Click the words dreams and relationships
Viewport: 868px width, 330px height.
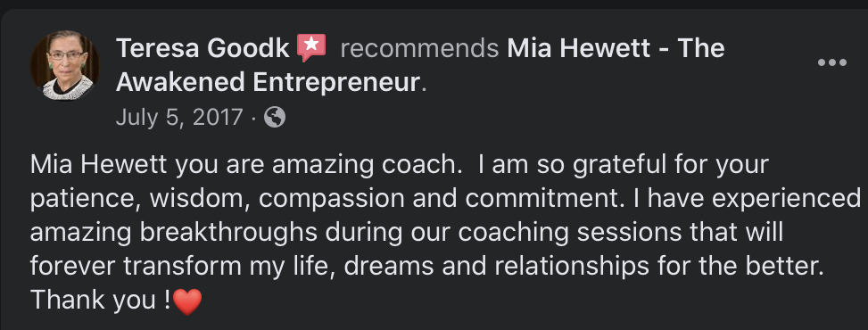pyautogui.click(x=497, y=267)
